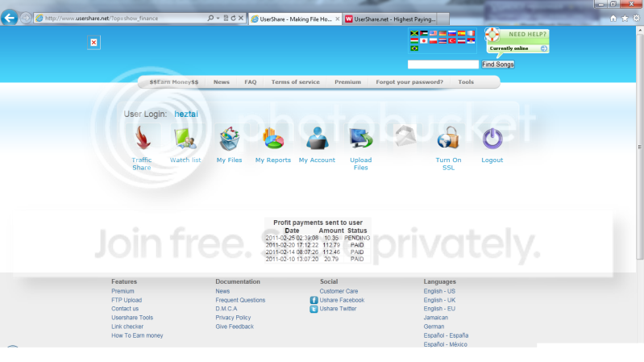Viewport: 644px width, 362px height.
Task: Open the Ushare Facebook link
Action: coord(342,300)
